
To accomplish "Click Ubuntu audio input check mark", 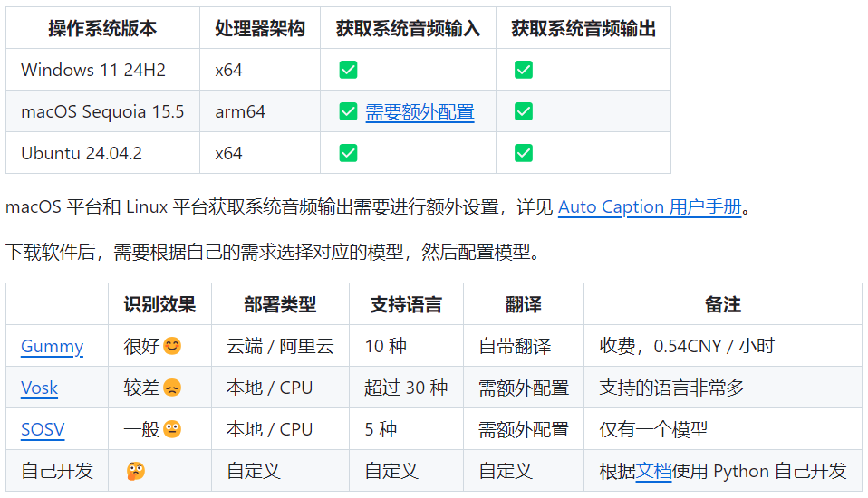I will [348, 153].
